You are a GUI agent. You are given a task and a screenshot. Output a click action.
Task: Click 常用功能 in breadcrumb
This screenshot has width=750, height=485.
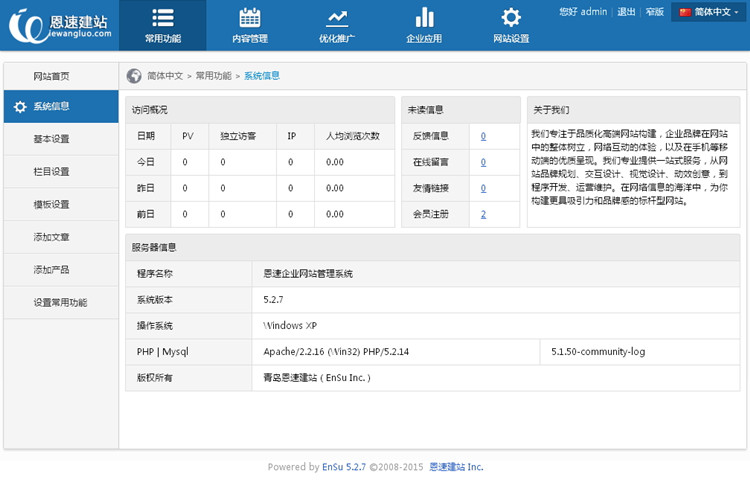(x=213, y=76)
